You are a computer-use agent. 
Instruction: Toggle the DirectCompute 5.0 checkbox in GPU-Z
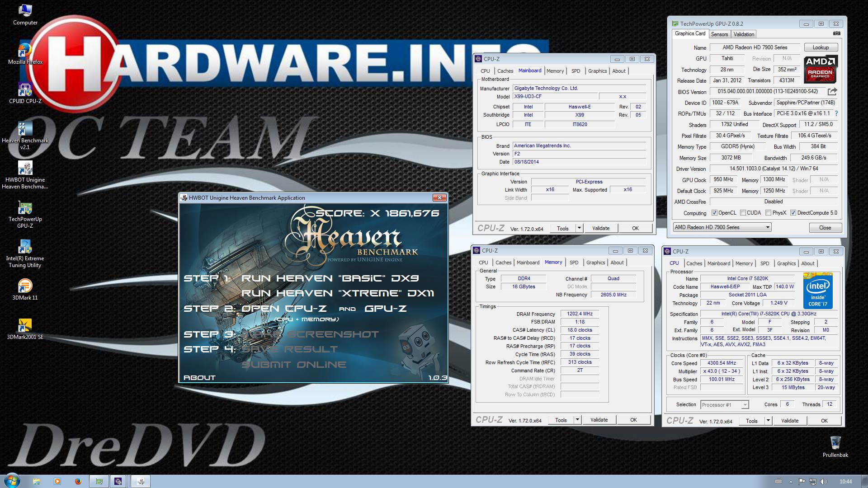pyautogui.click(x=793, y=213)
